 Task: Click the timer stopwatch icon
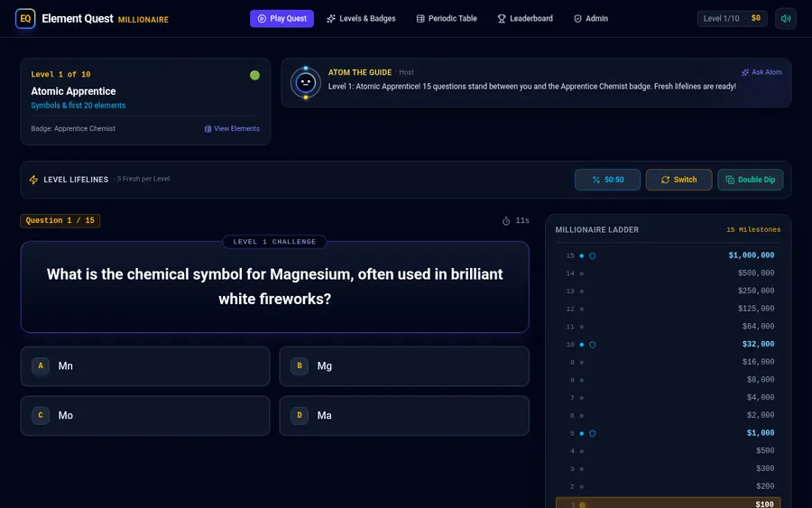tap(506, 221)
